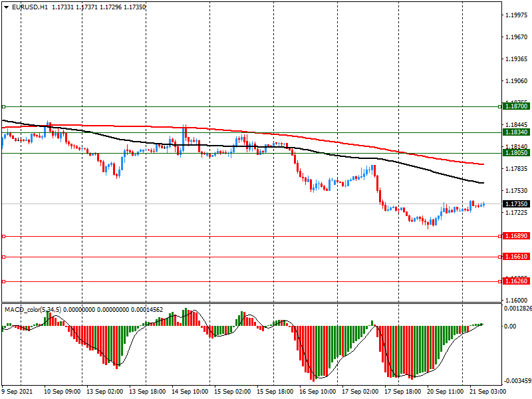The image size is (532, 399).
Task: Click the 13 Sep 02:00 time label
Action: point(105,392)
